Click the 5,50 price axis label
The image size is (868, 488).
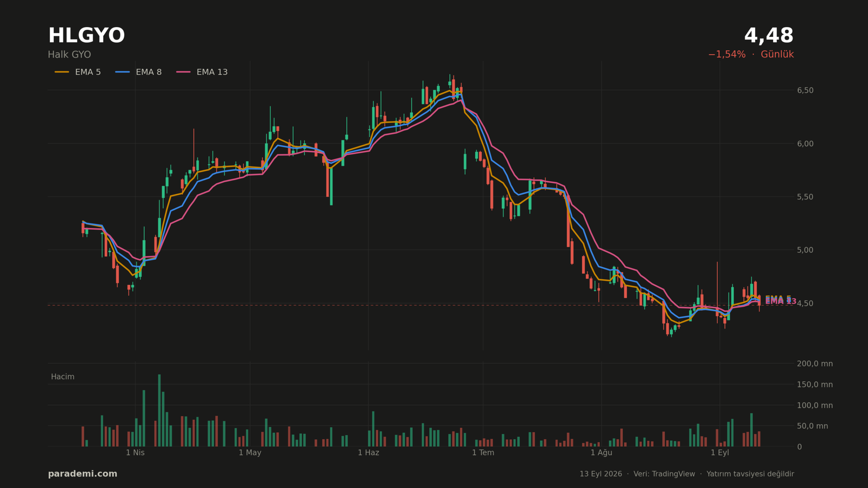pos(805,197)
